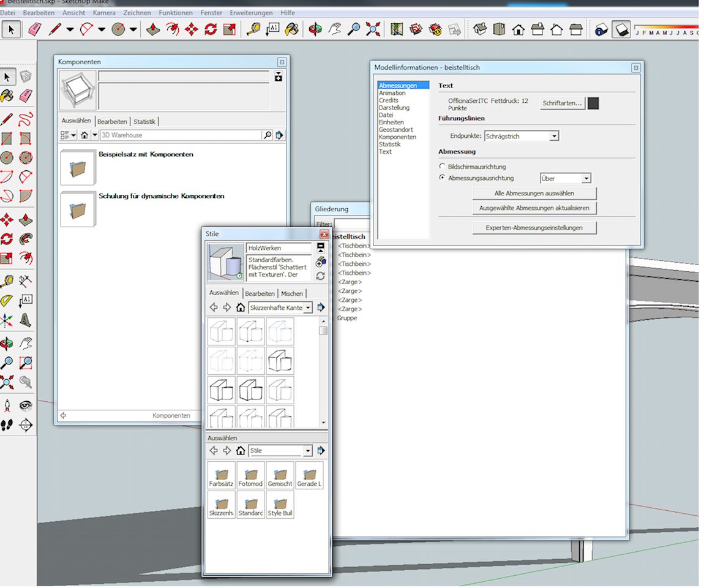The width and height of the screenshot is (704, 588).
Task: Search the 3D Warehouse magnifier icon
Action: [x=268, y=135]
